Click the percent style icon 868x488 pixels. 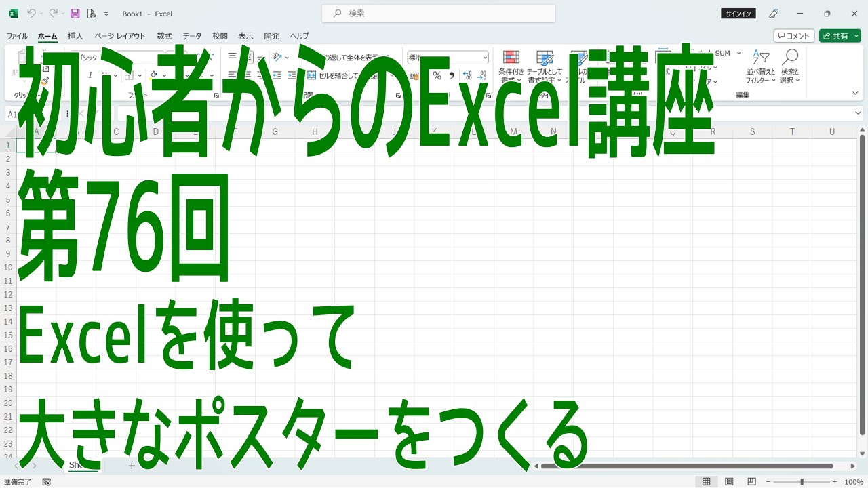[x=437, y=75]
